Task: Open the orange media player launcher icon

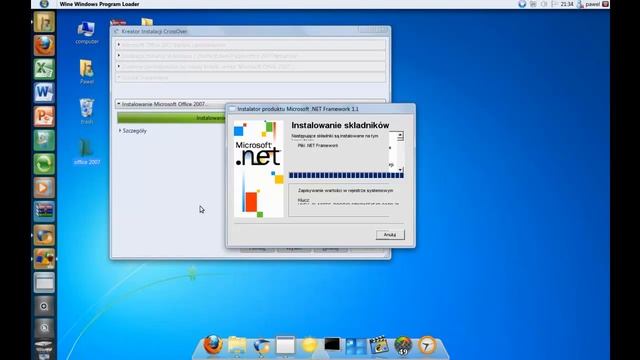Action: pyautogui.click(x=44, y=187)
